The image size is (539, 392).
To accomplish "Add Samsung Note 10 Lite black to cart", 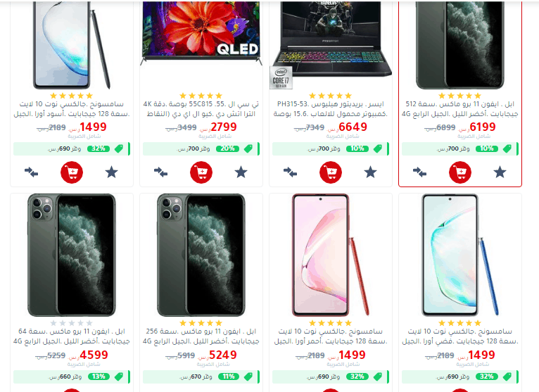I will pos(72,172).
